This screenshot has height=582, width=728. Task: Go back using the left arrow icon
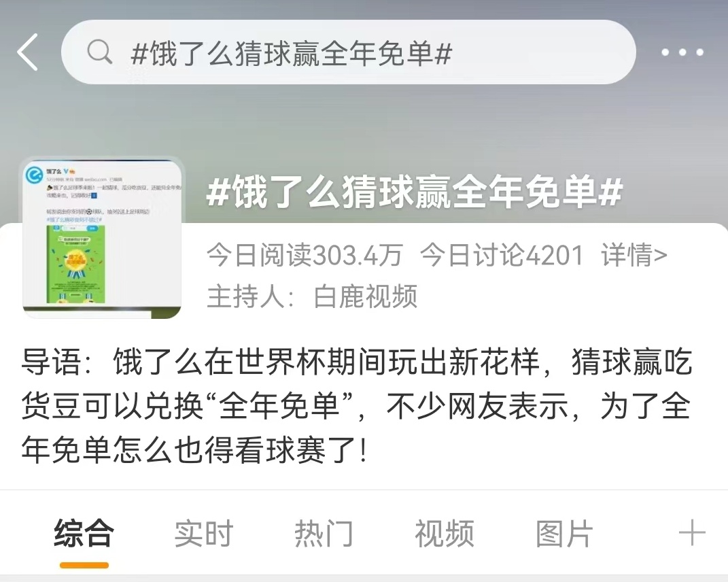click(x=28, y=52)
